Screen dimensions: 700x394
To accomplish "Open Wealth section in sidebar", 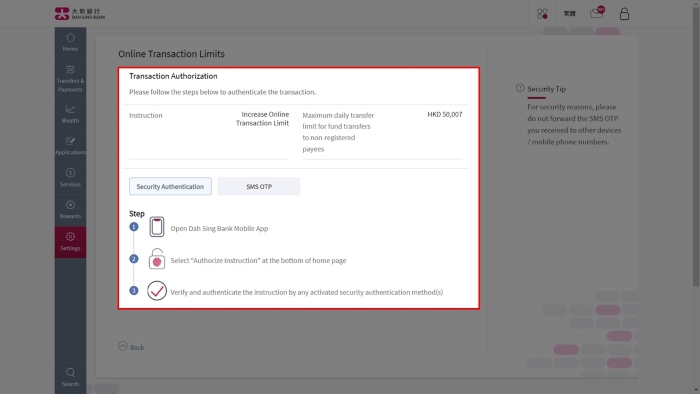I will [x=70, y=114].
